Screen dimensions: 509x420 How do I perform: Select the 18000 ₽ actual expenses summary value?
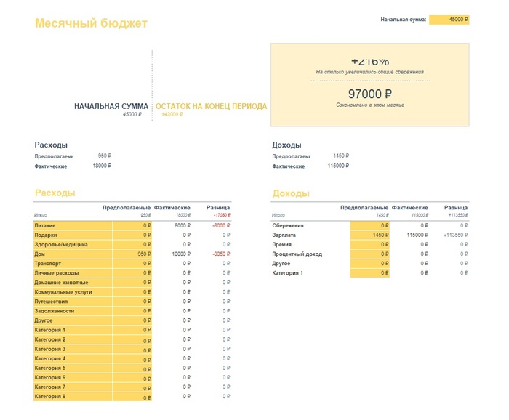pos(102,166)
